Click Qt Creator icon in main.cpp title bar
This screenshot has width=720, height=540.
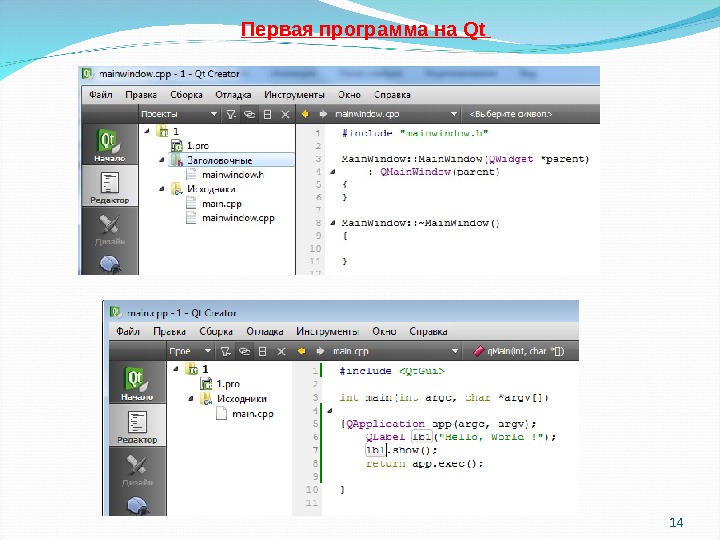point(115,312)
